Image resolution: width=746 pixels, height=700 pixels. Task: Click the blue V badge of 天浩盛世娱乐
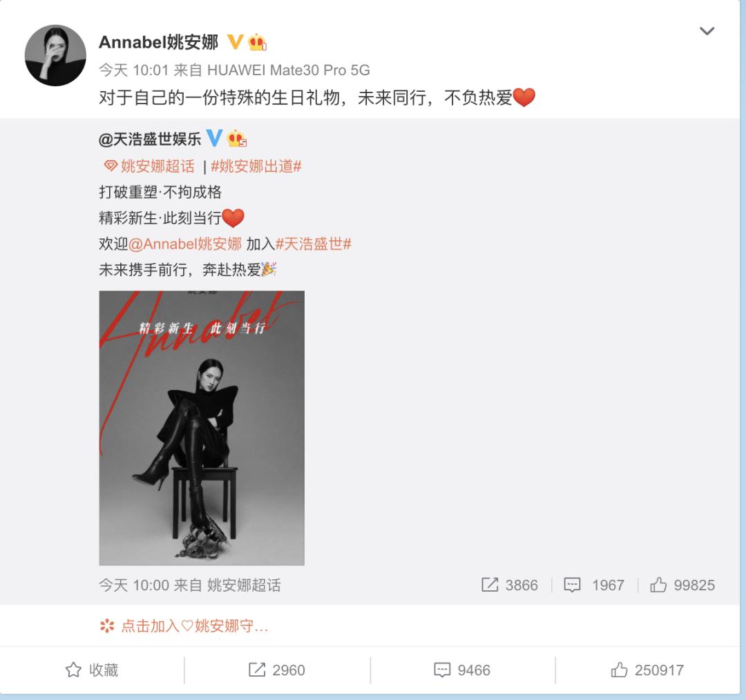[214, 138]
